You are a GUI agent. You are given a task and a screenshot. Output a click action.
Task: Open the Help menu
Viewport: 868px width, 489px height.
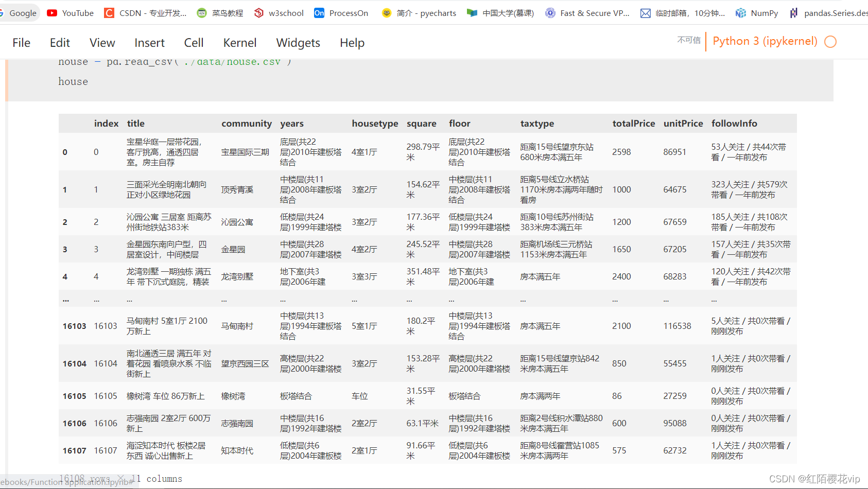click(x=352, y=43)
